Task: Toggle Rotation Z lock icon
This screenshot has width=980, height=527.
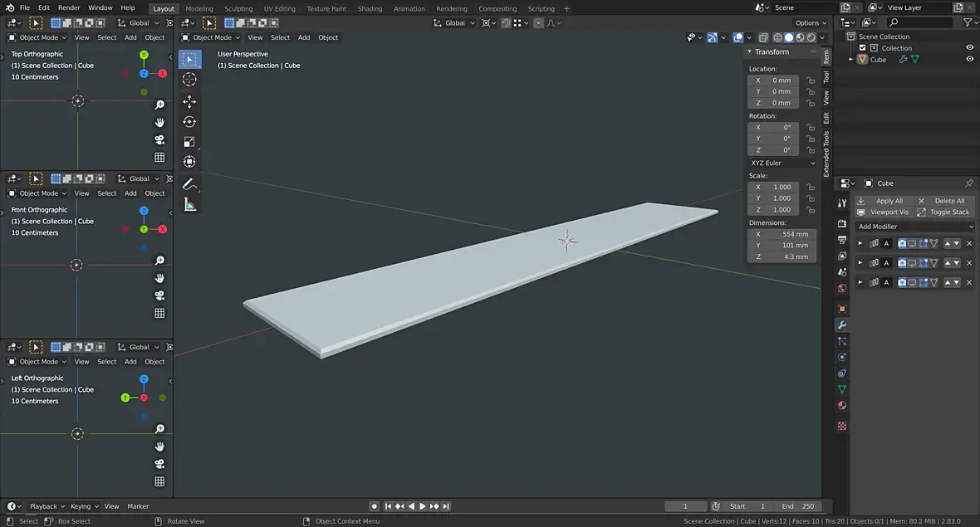Action: point(811,150)
